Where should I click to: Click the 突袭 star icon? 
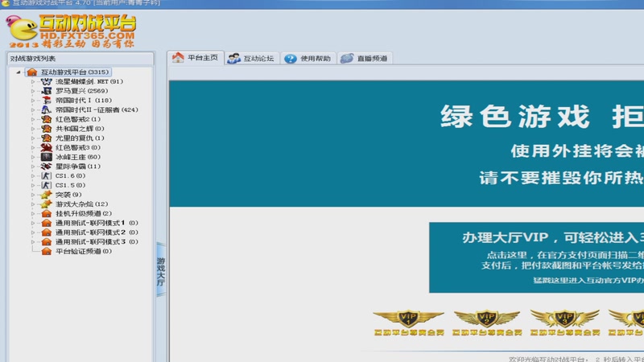tap(47, 195)
